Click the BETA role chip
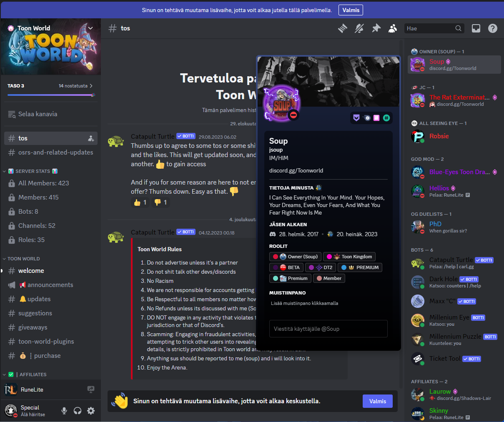 [x=286, y=267]
